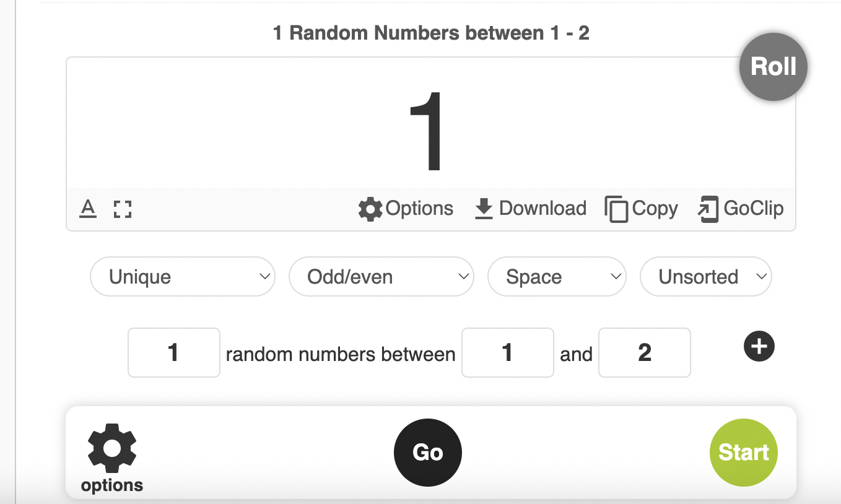
Task: Expand the Unique dropdown
Action: point(183,276)
